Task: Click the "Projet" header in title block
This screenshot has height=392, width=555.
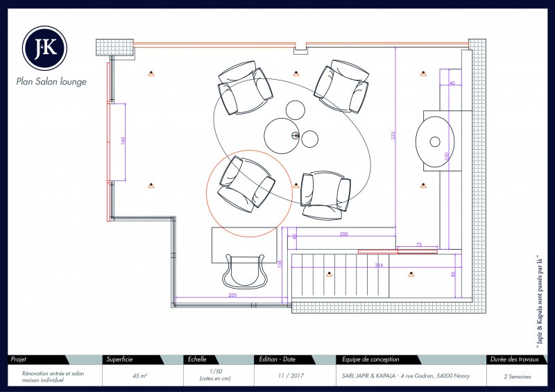Action: [19, 359]
